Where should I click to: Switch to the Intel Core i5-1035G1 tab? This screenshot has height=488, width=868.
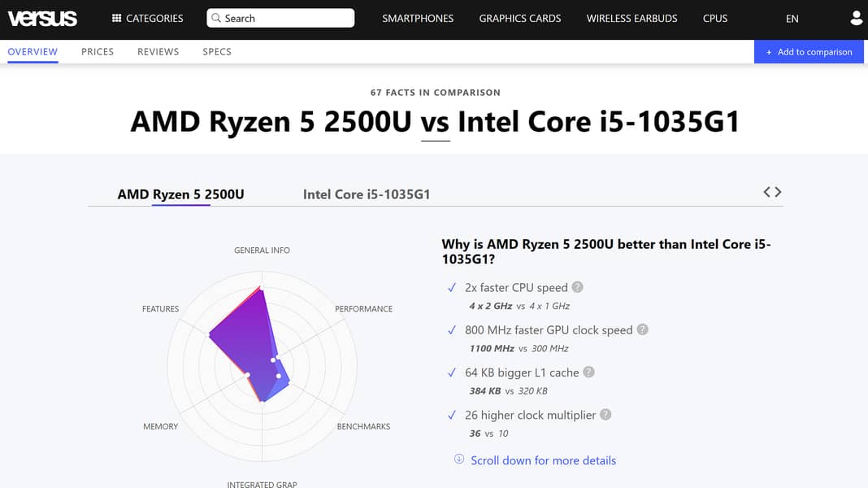(367, 194)
